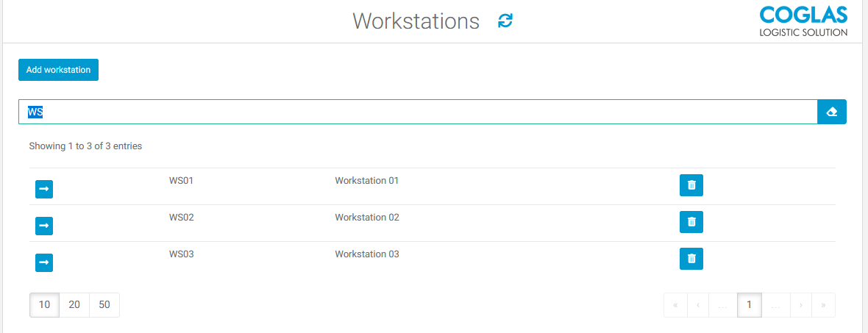
Task: Click the COGLAS Logistic Solution logo
Action: [803, 21]
